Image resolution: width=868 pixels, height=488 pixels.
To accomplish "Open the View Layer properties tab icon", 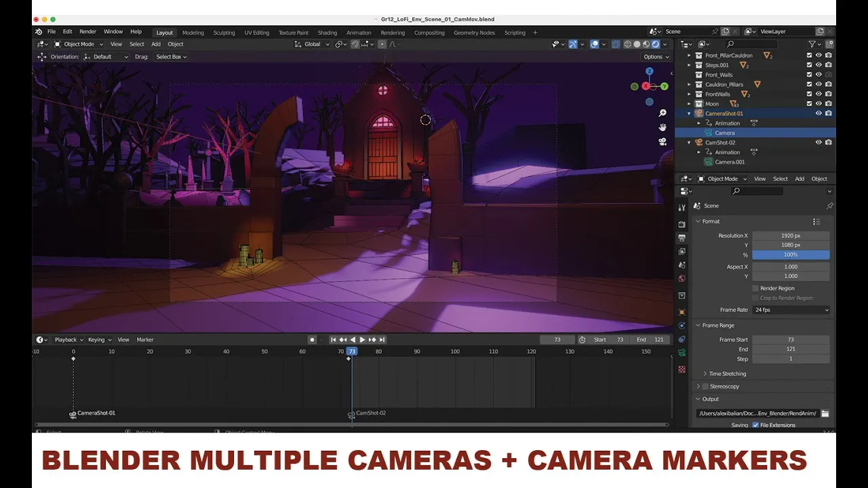I will tap(682, 251).
